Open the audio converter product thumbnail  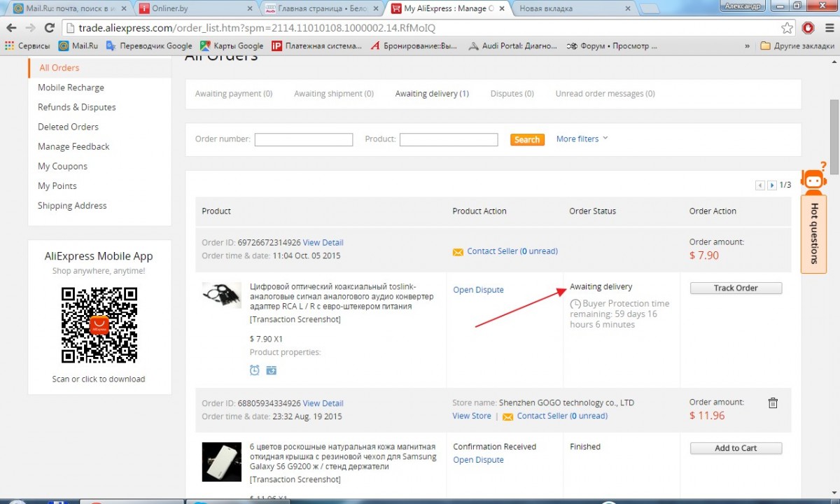coord(221,296)
